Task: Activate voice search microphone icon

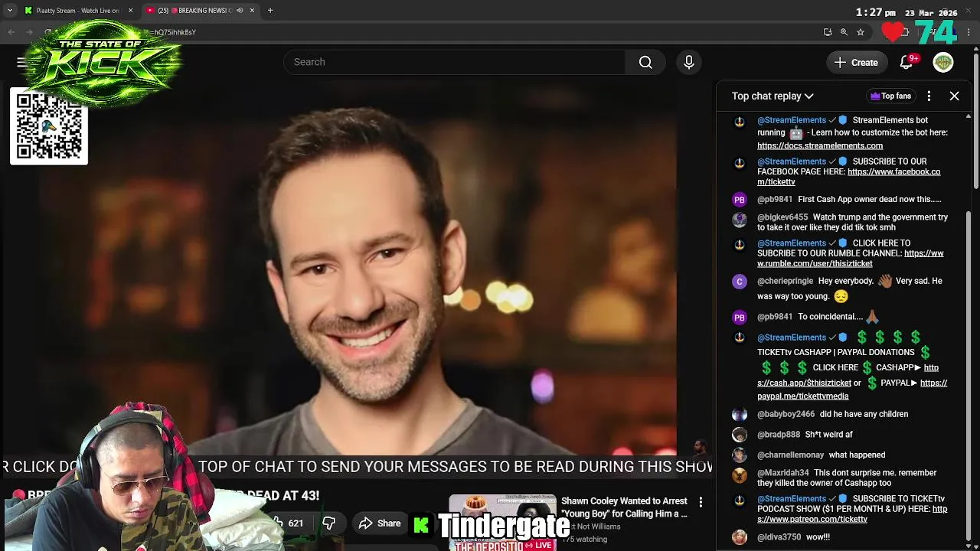Action: click(688, 62)
